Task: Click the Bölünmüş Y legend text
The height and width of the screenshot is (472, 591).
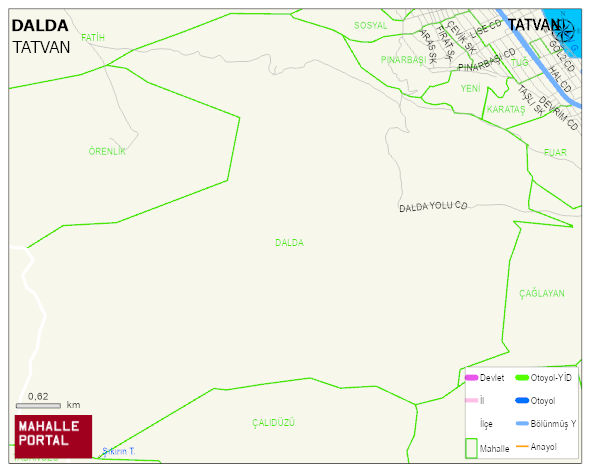Action: pos(553,424)
